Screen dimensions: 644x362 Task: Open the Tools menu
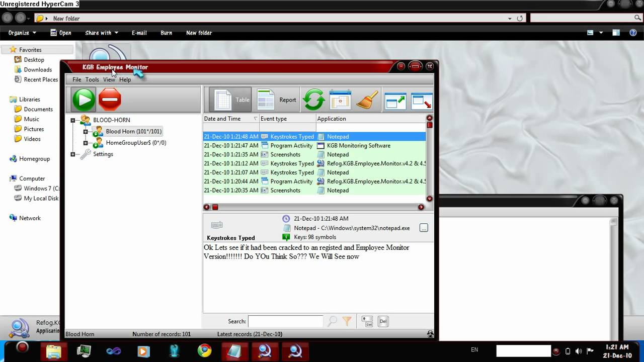(x=92, y=79)
